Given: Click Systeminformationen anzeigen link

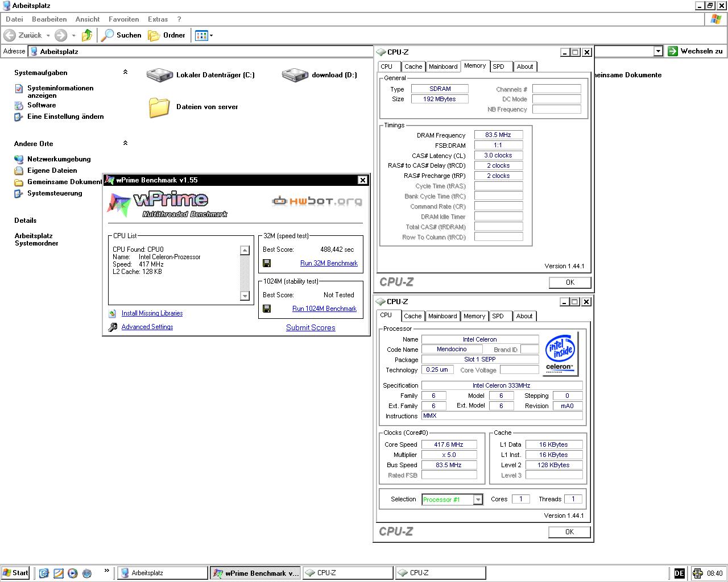Looking at the screenshot, I should 60,92.
